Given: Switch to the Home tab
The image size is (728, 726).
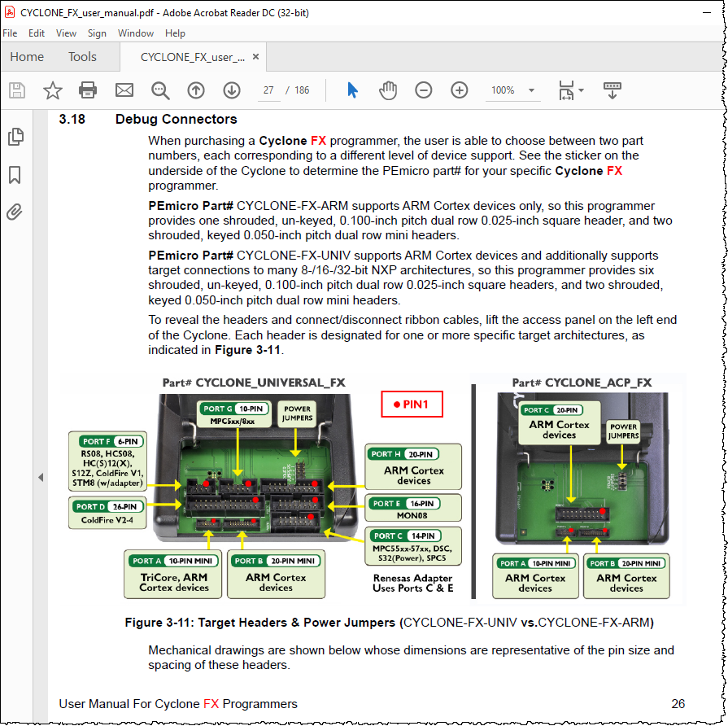Looking at the screenshot, I should [27, 57].
